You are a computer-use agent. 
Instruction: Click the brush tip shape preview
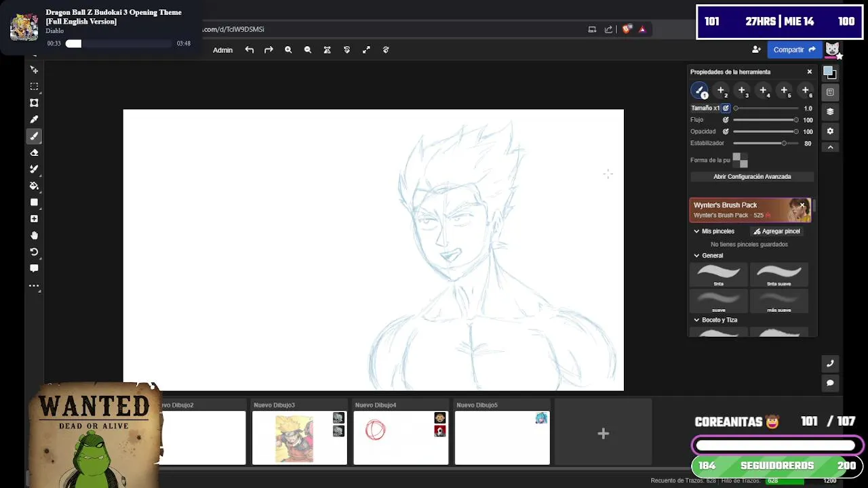click(x=740, y=160)
